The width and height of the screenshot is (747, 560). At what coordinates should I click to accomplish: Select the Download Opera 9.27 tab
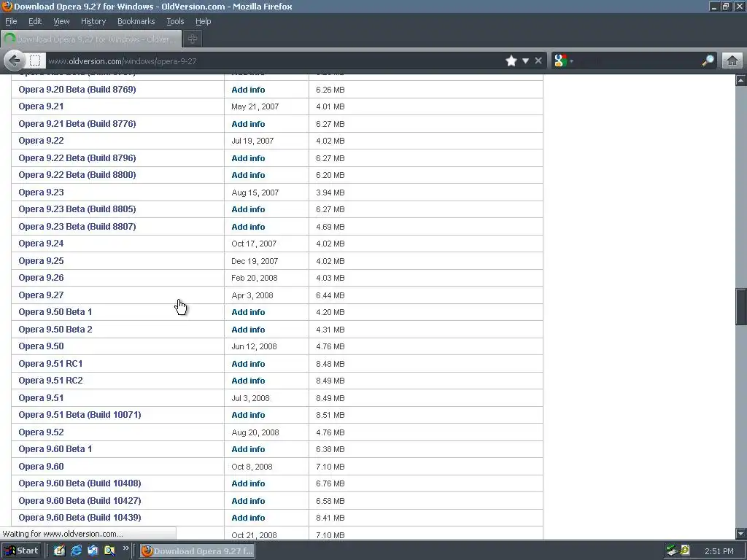click(x=91, y=39)
